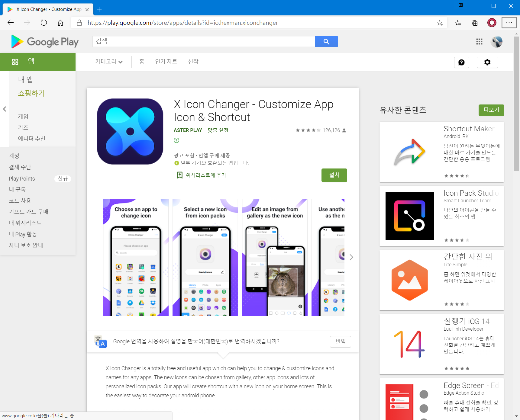Bookmark this page with star icon

(440, 23)
